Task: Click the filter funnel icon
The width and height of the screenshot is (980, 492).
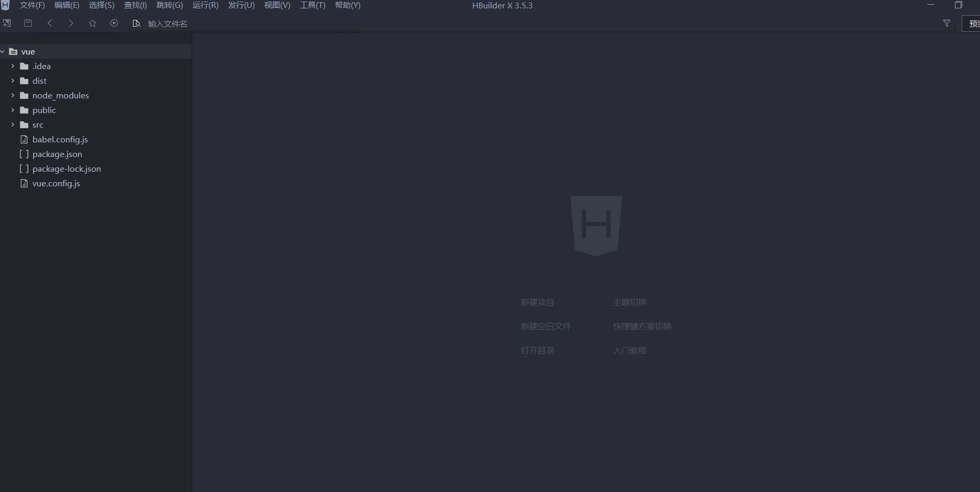Action: [946, 24]
